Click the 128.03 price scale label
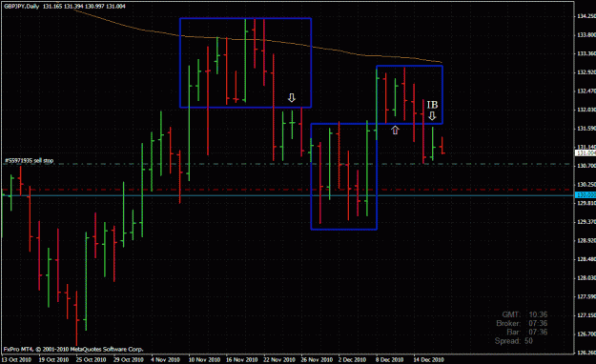The height and width of the screenshot is (364, 596). 586,278
